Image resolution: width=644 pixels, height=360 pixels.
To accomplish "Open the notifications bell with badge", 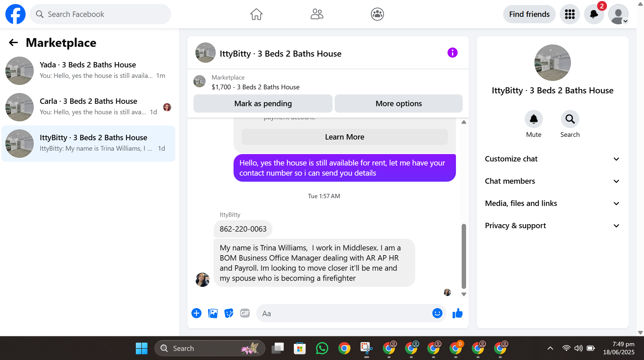I will 594,14.
